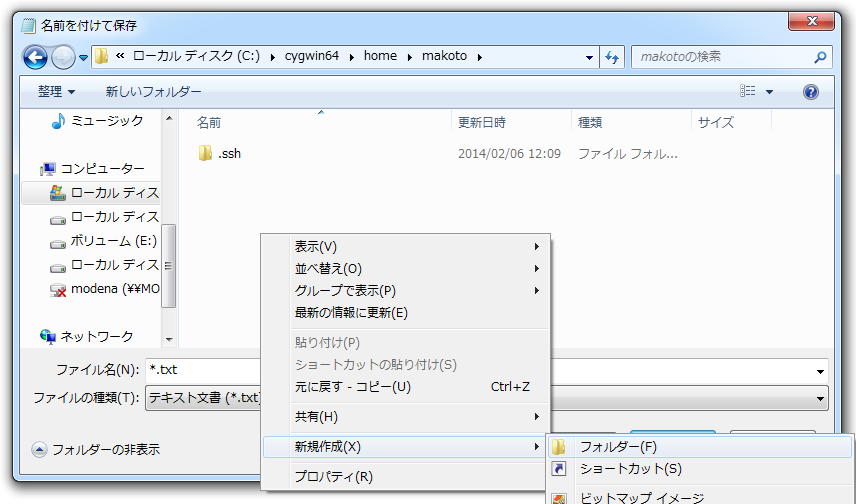The height and width of the screenshot is (504, 856).
Task: Click the refresh icon beside address bar
Action: pyautogui.click(x=612, y=57)
